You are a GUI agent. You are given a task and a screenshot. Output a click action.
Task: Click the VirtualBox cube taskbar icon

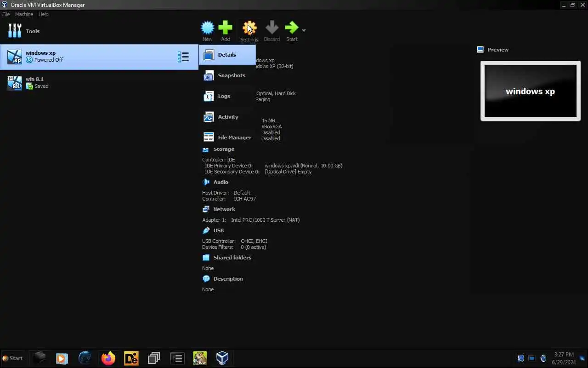(x=222, y=358)
